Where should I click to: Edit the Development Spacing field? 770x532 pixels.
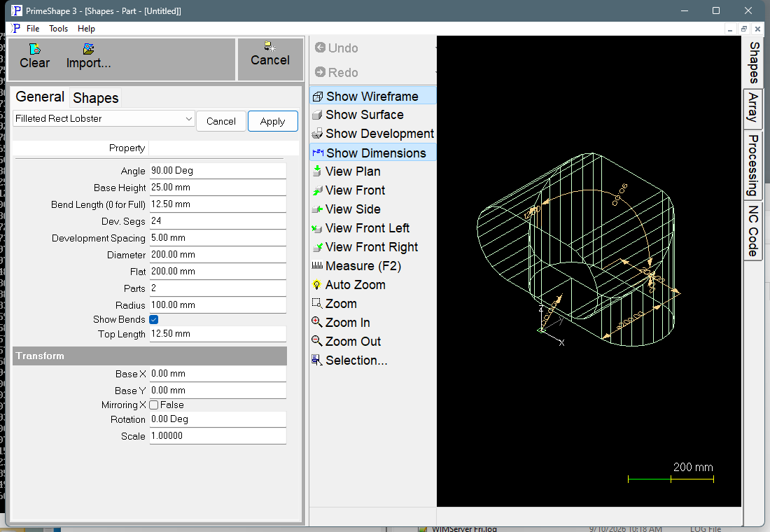pos(218,238)
